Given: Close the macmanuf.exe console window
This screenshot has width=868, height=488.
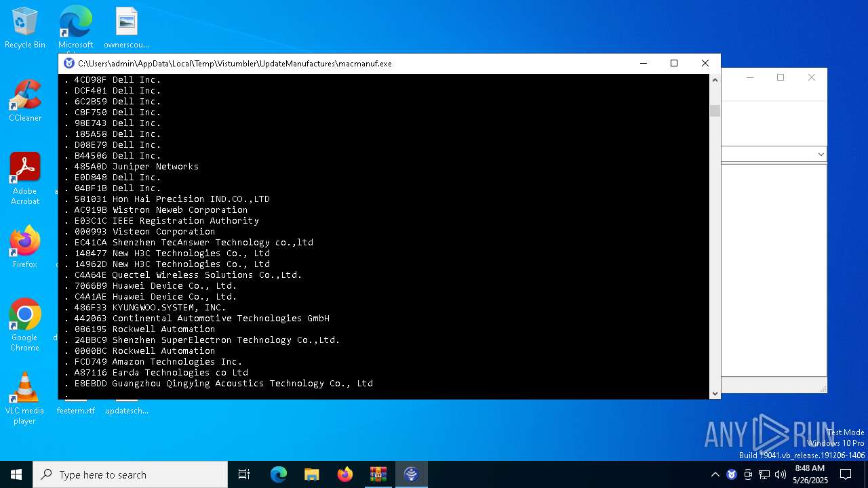Looking at the screenshot, I should (x=705, y=63).
